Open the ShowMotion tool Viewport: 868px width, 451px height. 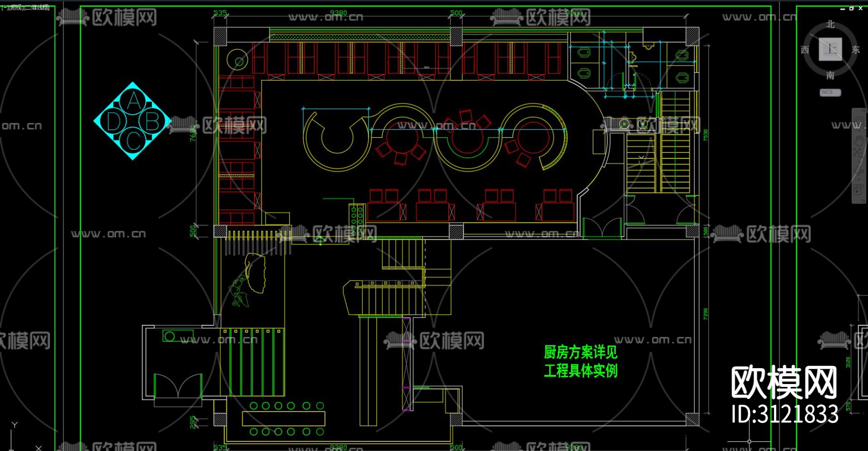pos(859,189)
